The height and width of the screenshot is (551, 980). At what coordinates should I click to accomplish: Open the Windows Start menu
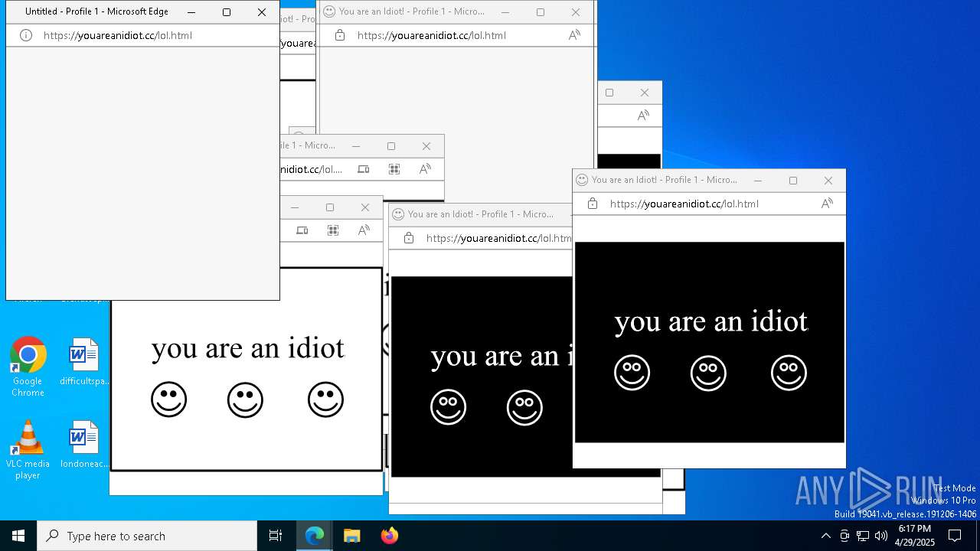point(18,536)
